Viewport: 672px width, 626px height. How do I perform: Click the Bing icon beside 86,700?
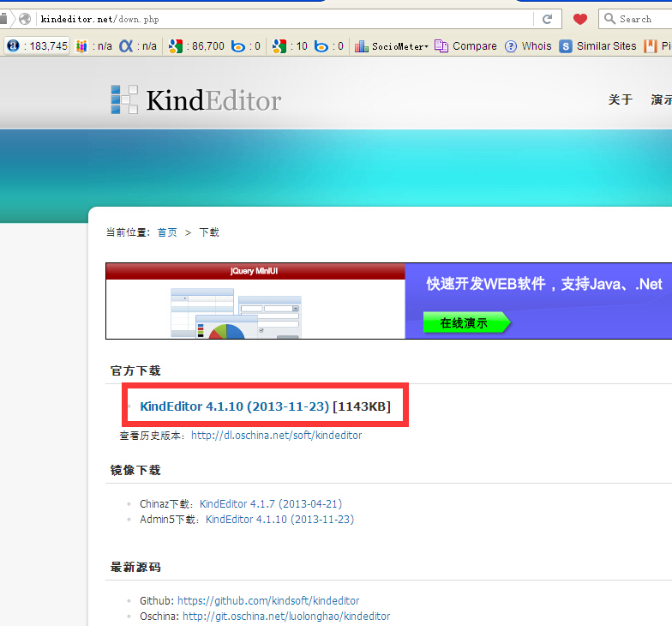pos(238,46)
